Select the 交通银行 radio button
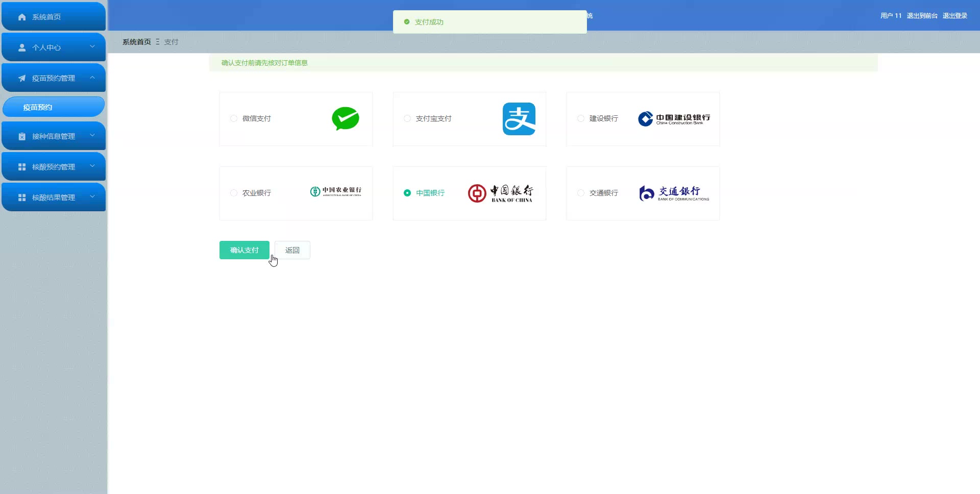This screenshot has width=980, height=494. click(x=581, y=193)
